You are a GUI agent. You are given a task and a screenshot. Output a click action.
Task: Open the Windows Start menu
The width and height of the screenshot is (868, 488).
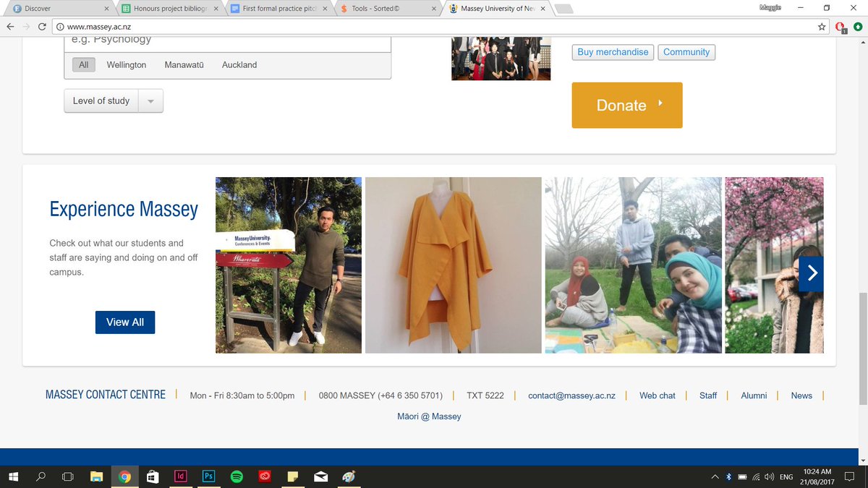click(13, 477)
